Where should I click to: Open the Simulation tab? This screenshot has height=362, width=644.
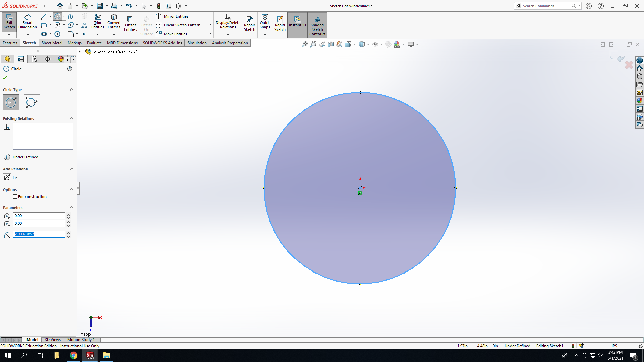(197, 43)
